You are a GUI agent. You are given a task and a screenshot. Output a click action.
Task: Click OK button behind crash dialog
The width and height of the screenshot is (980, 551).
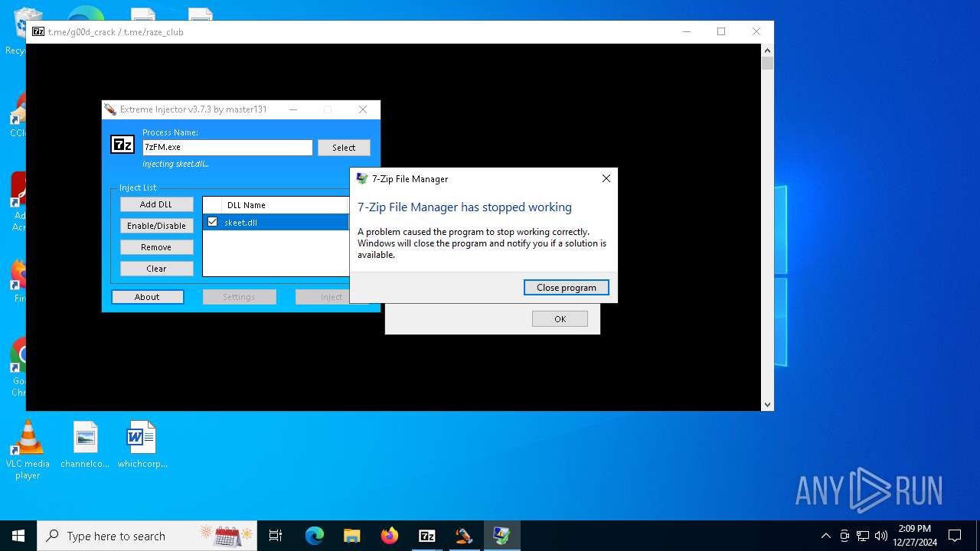pyautogui.click(x=560, y=319)
